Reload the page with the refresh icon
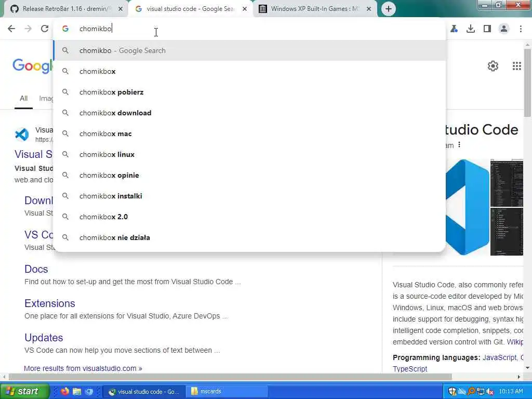The image size is (532, 399). 45,29
